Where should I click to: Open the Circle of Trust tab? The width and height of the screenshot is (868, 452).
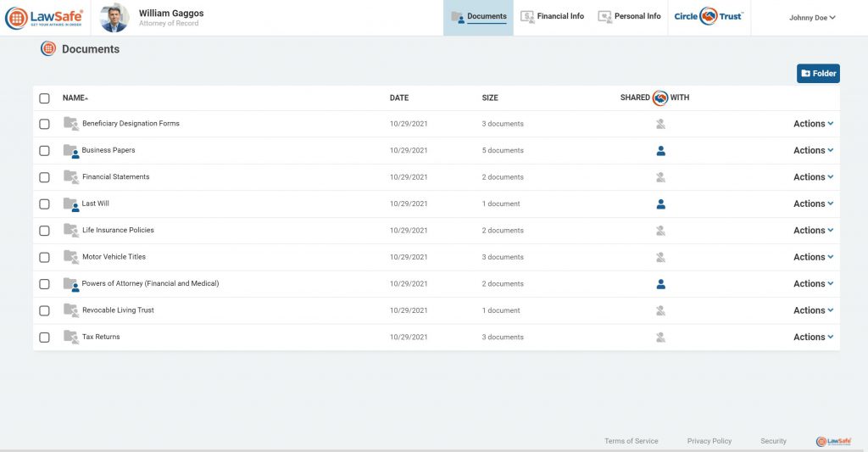[709, 17]
